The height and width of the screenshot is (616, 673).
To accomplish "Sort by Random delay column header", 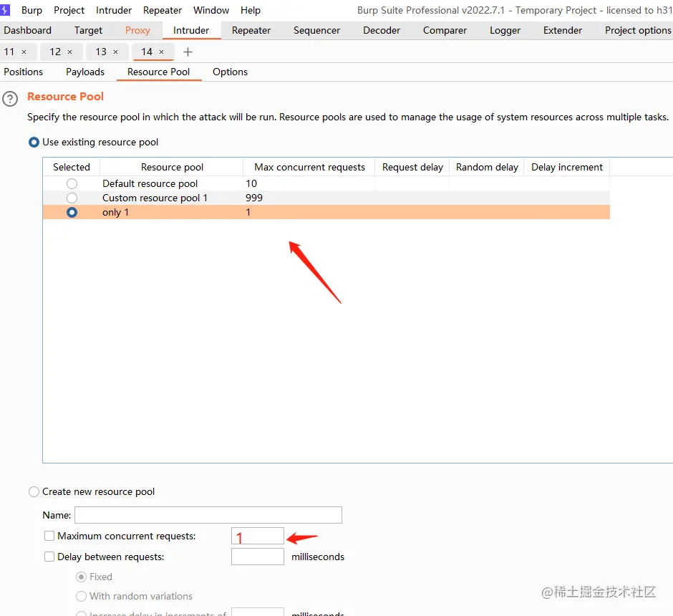I will pyautogui.click(x=487, y=167).
